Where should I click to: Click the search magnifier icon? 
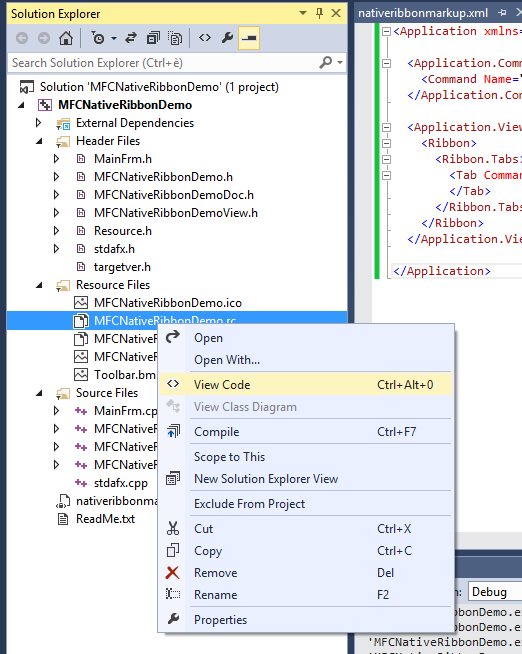pyautogui.click(x=326, y=63)
